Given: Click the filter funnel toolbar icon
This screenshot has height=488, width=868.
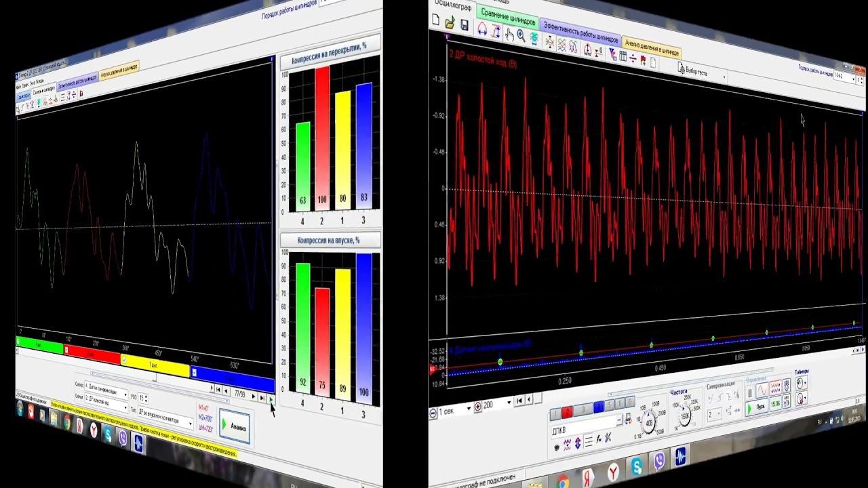Looking at the screenshot, I should [612, 54].
